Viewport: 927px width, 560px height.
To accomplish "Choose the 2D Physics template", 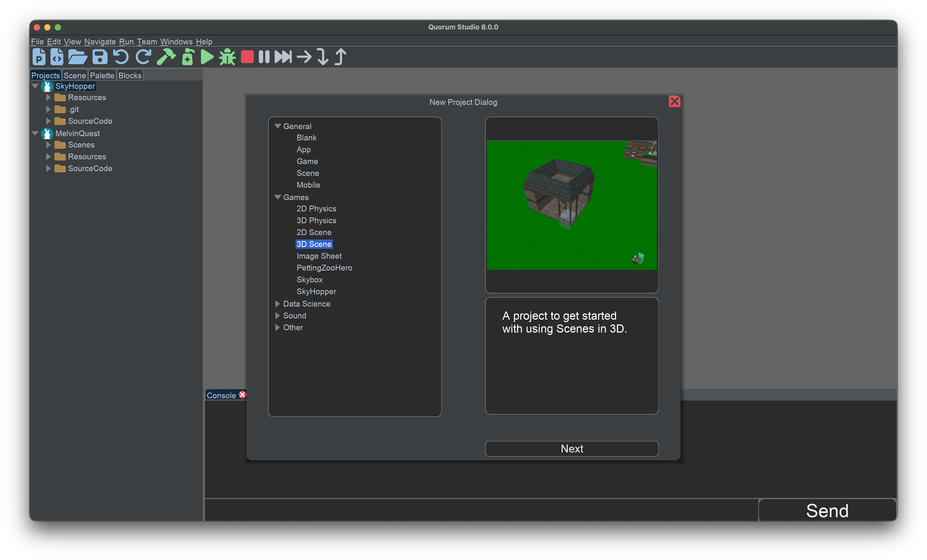I will coord(316,209).
